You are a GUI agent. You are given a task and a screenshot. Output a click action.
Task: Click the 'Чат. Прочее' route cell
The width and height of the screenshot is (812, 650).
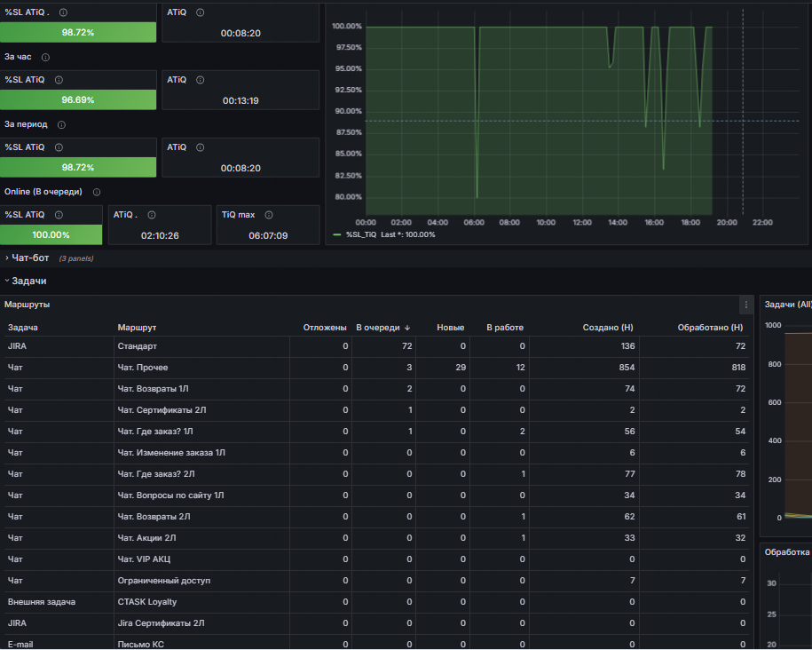[x=201, y=368]
